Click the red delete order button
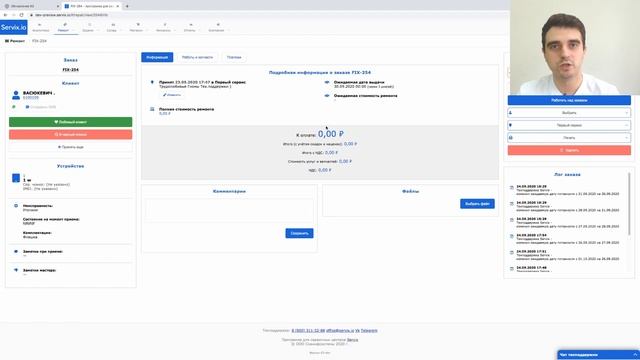This screenshot has width=640, height=360. pos(569,150)
